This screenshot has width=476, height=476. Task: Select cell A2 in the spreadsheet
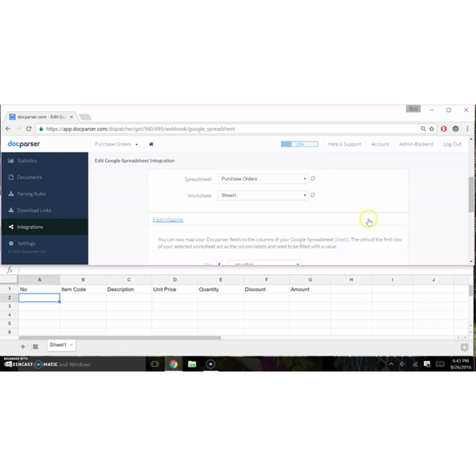39,297
